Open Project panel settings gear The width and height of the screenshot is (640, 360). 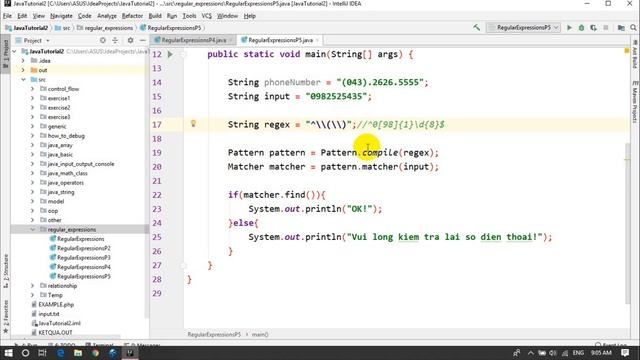(x=130, y=40)
